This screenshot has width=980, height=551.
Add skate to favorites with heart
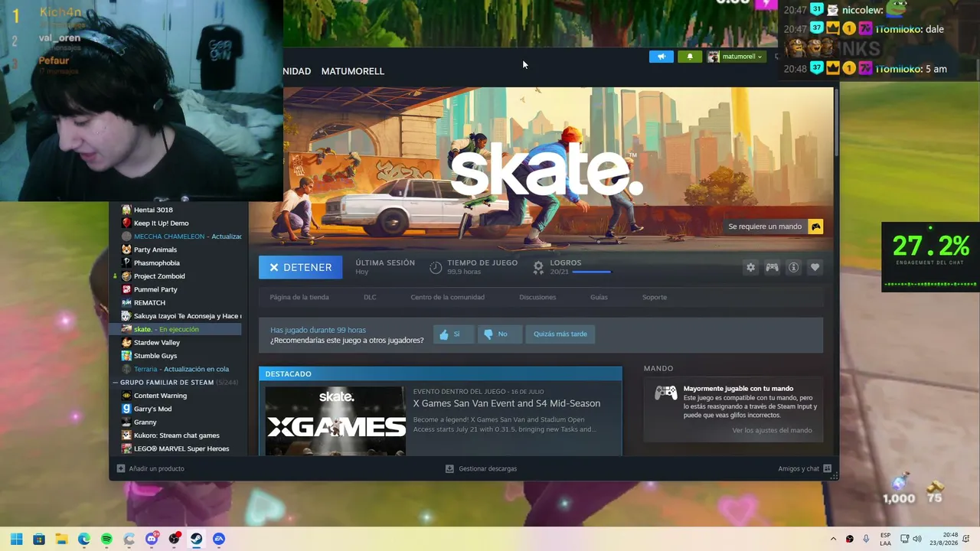(x=815, y=267)
